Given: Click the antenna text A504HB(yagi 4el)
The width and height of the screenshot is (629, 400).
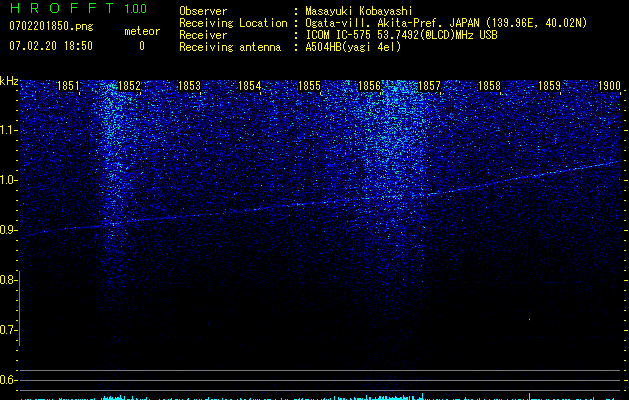Looking at the screenshot, I should 353,47.
